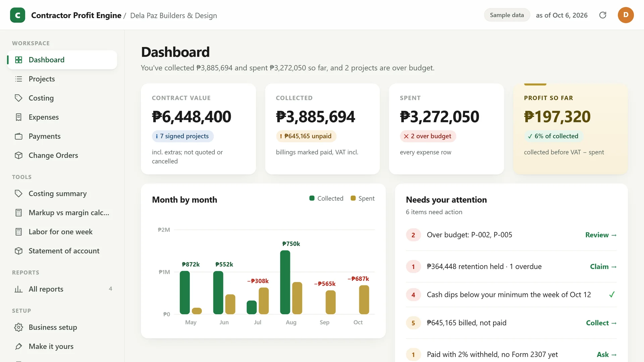Click the as of Oct 6, 2026 date

click(561, 15)
